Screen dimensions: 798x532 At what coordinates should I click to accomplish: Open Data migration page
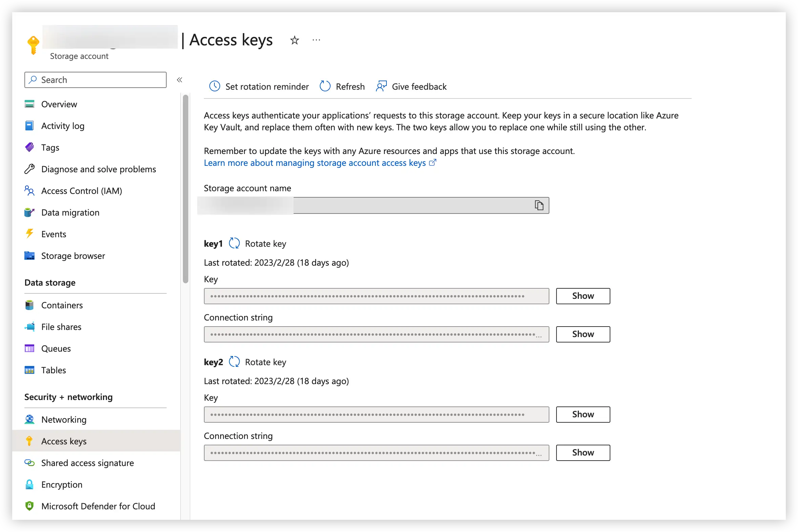(70, 213)
